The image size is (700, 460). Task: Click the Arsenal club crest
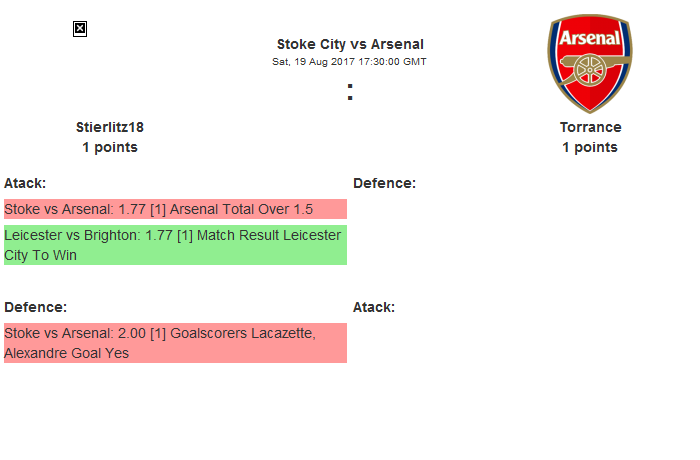pyautogui.click(x=590, y=63)
